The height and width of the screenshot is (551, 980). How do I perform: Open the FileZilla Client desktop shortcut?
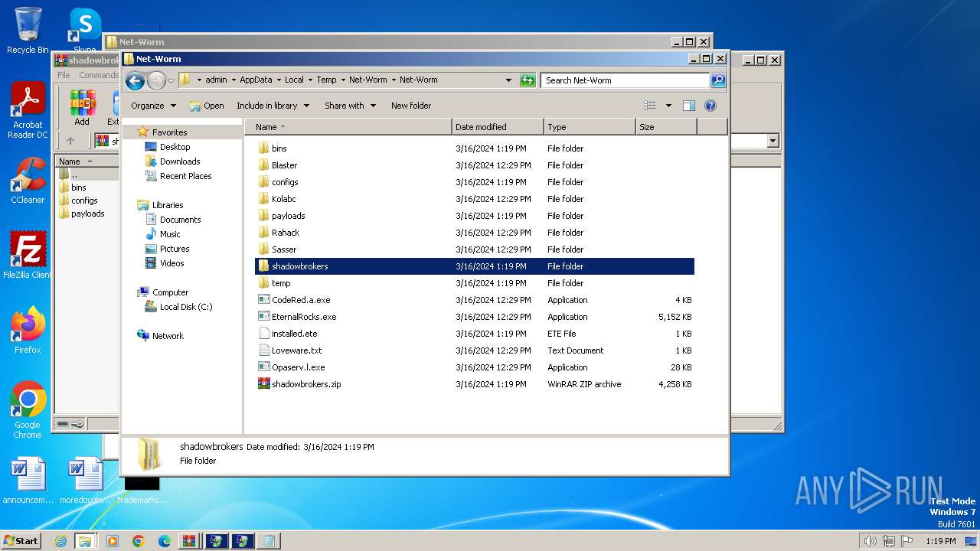(28, 256)
